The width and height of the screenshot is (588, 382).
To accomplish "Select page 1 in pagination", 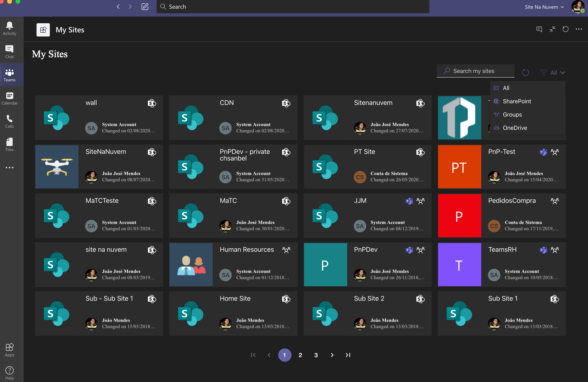I will click(285, 355).
